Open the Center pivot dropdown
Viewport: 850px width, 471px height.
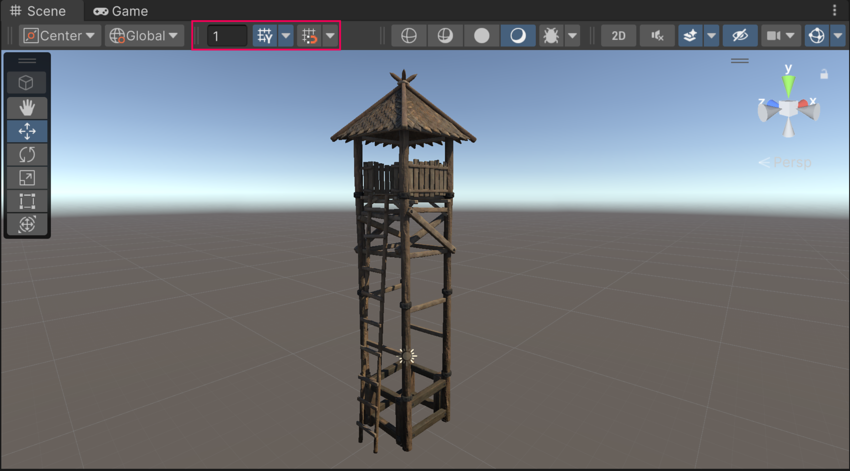click(x=60, y=36)
